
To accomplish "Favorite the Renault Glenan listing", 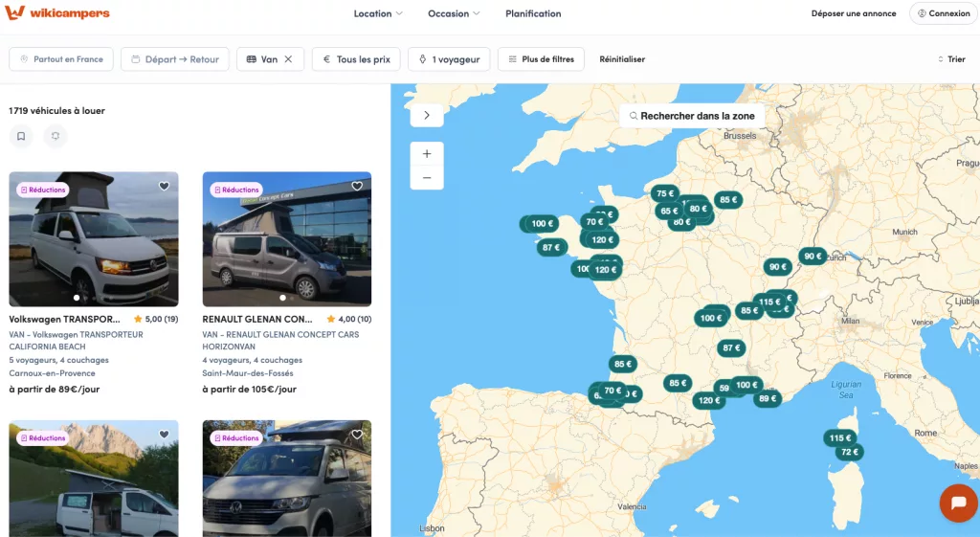I will [x=357, y=187].
